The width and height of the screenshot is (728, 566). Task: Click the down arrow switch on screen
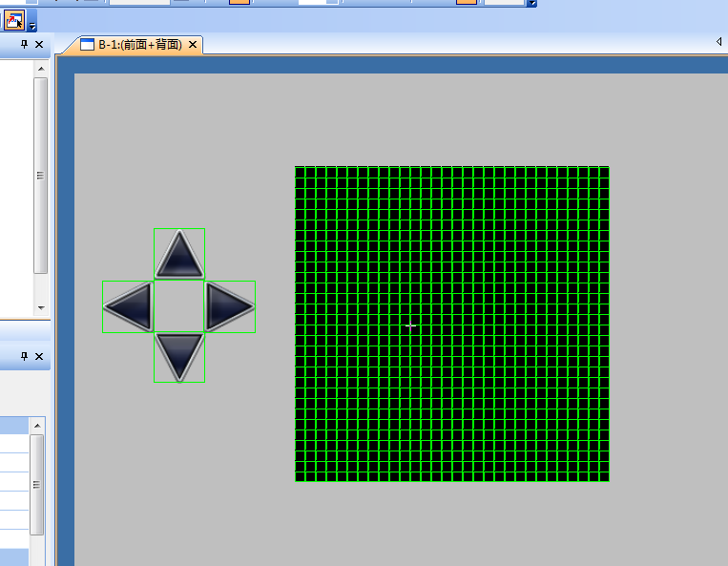tap(179, 357)
